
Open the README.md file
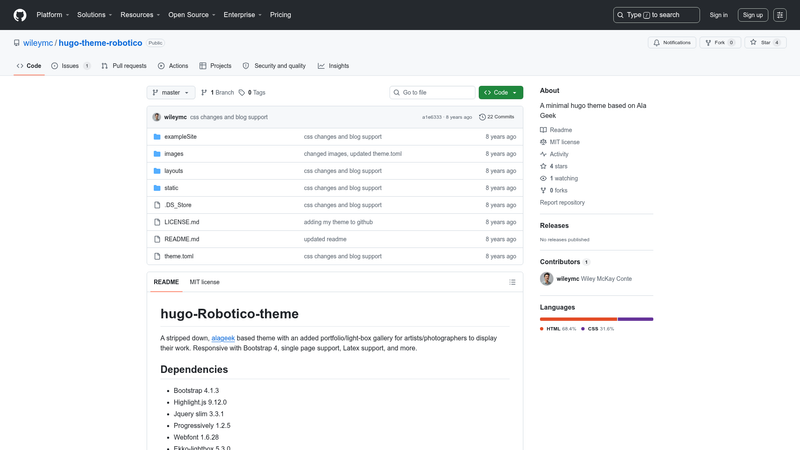click(x=182, y=239)
